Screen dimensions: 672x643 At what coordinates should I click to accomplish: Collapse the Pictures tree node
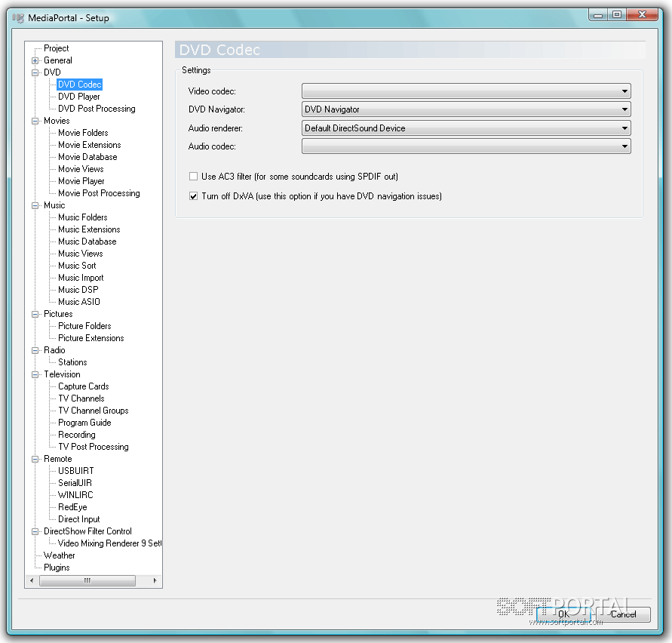coord(35,314)
